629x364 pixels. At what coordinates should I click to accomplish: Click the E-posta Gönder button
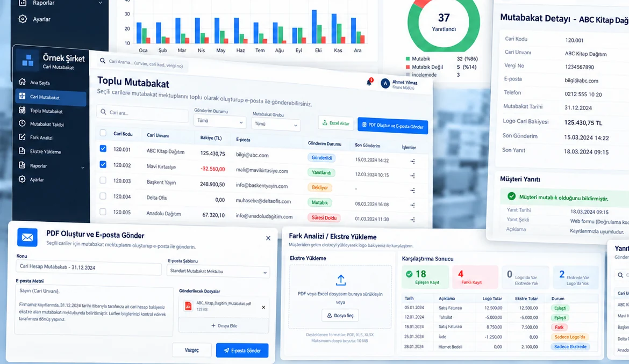pos(242,351)
